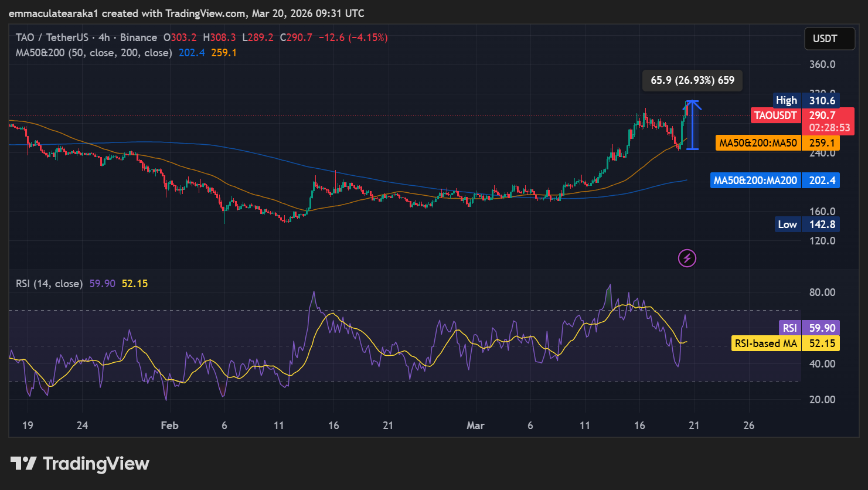The image size is (868, 490).
Task: Click the RSI (14, close) indicator legend
Action: (x=49, y=284)
